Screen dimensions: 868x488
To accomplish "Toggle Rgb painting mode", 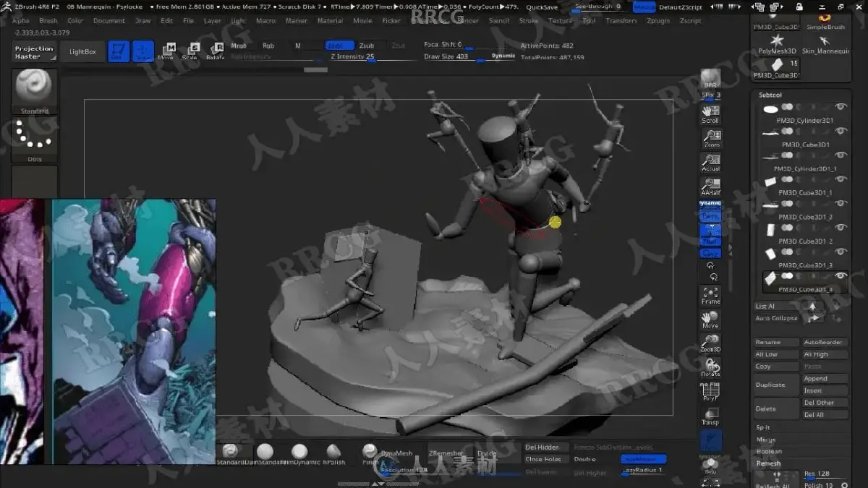I will click(x=268, y=46).
